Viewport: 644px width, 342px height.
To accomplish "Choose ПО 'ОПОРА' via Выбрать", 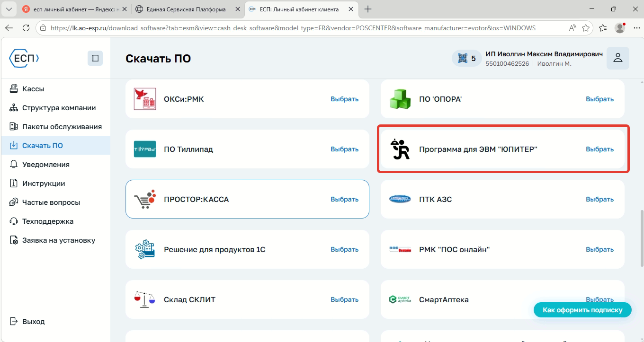I will coord(599,99).
